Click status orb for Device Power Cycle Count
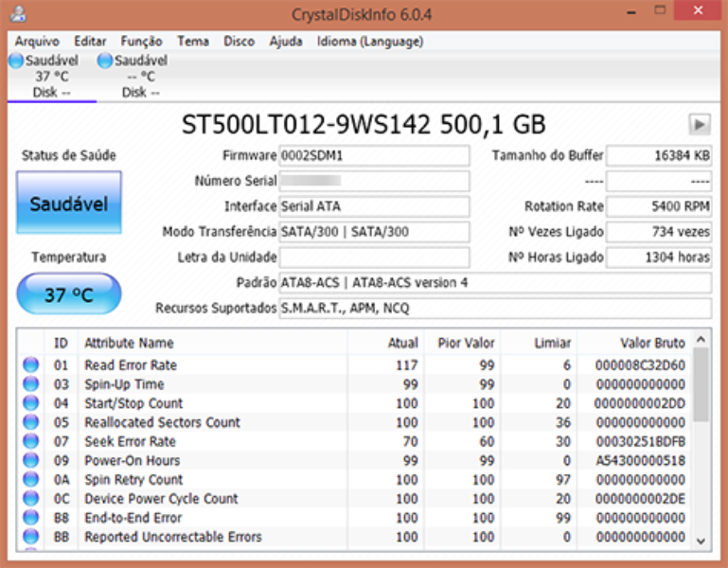This screenshot has height=568, width=728. tap(31, 498)
